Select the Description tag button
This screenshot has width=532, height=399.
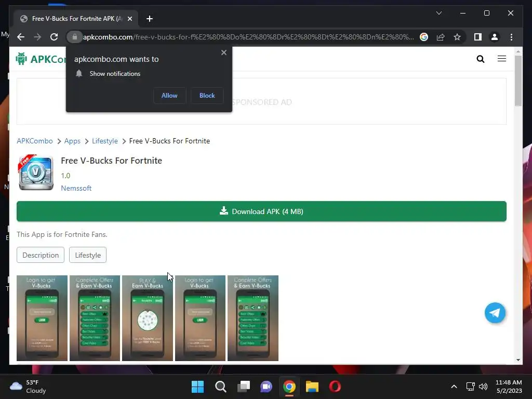pyautogui.click(x=41, y=255)
